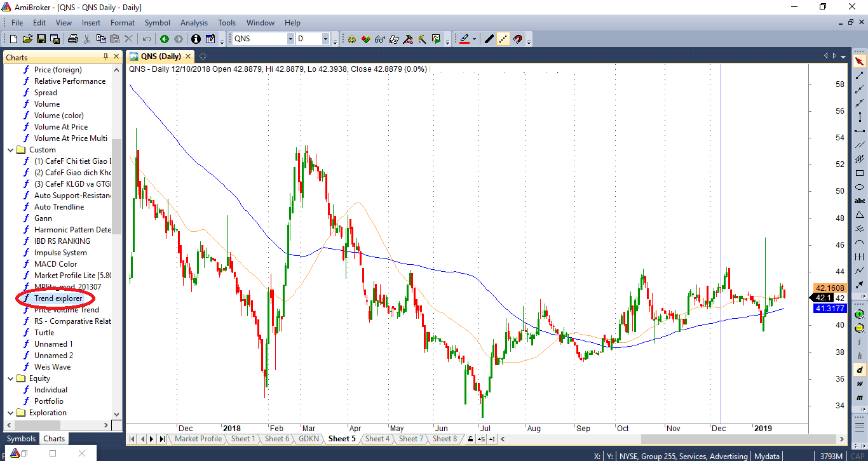The width and height of the screenshot is (868, 461).
Task: Toggle the dotted line style button
Action: [x=503, y=39]
